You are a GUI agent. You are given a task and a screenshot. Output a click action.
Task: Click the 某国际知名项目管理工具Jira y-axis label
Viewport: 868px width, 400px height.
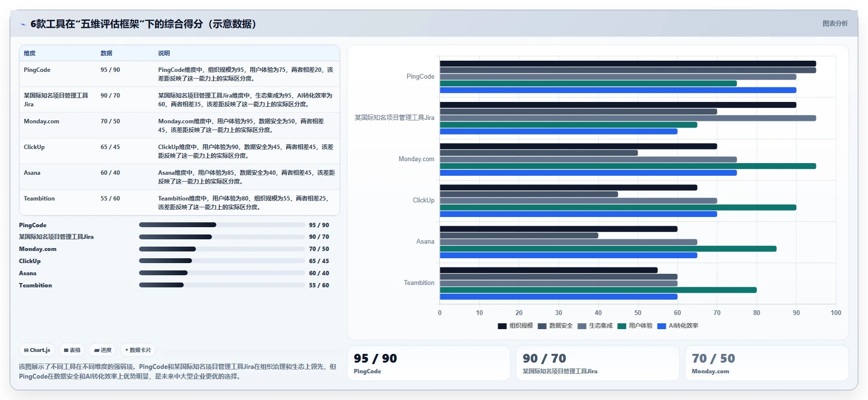coord(394,117)
